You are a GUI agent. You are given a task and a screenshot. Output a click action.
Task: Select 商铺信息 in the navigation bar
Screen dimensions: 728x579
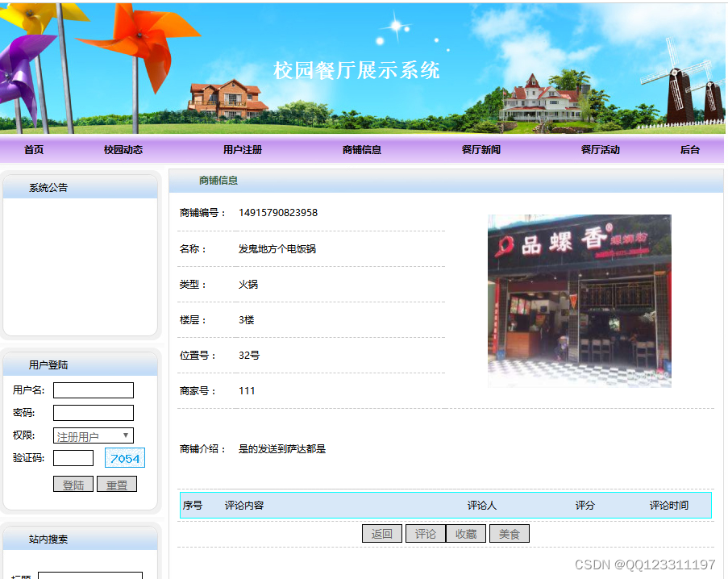(x=362, y=149)
